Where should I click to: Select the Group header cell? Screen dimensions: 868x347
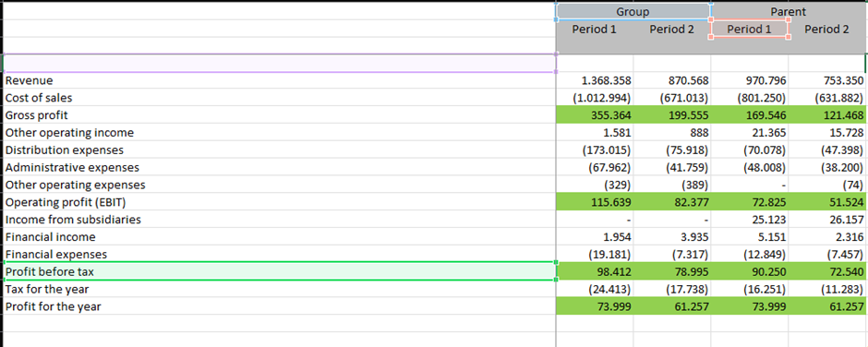(633, 12)
